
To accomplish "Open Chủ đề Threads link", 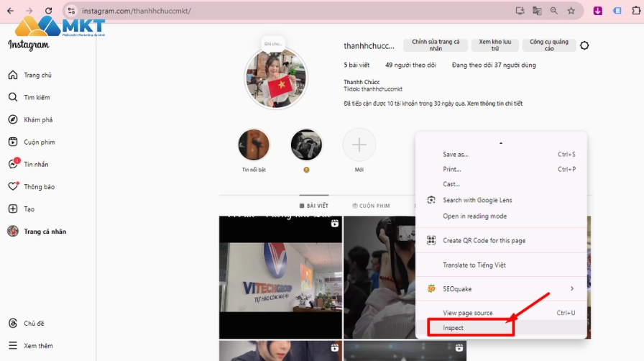I will click(x=26, y=323).
